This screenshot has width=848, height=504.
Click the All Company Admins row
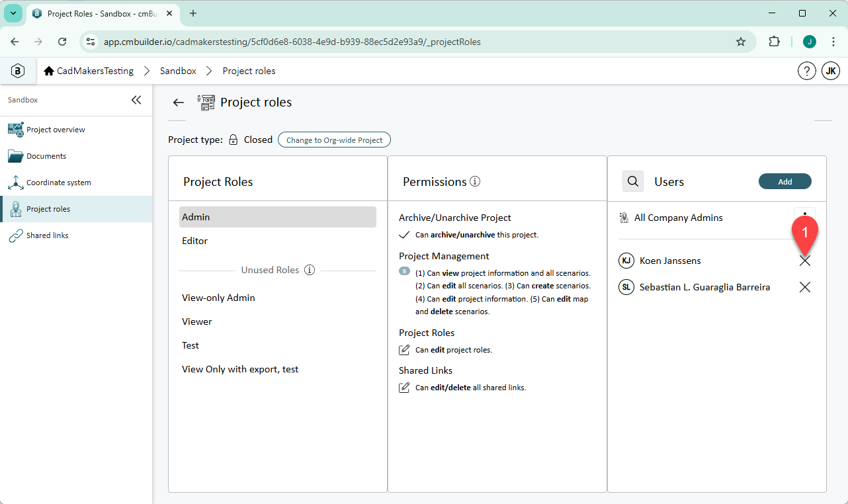716,218
